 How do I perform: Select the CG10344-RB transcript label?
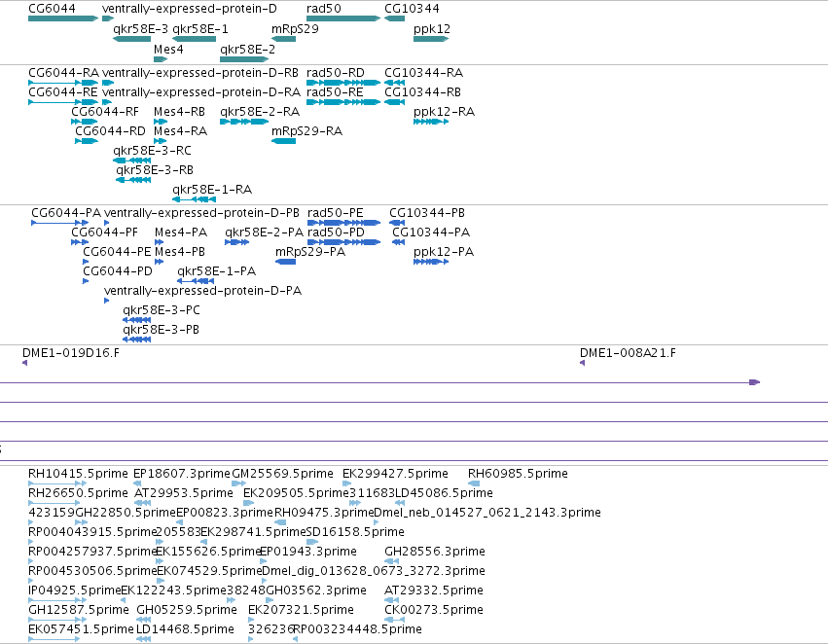422,91
